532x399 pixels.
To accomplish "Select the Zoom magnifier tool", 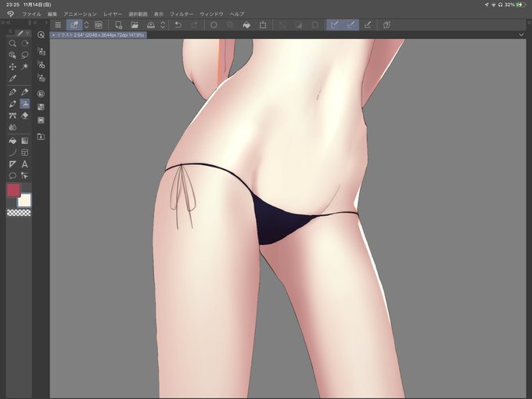I will [x=13, y=44].
